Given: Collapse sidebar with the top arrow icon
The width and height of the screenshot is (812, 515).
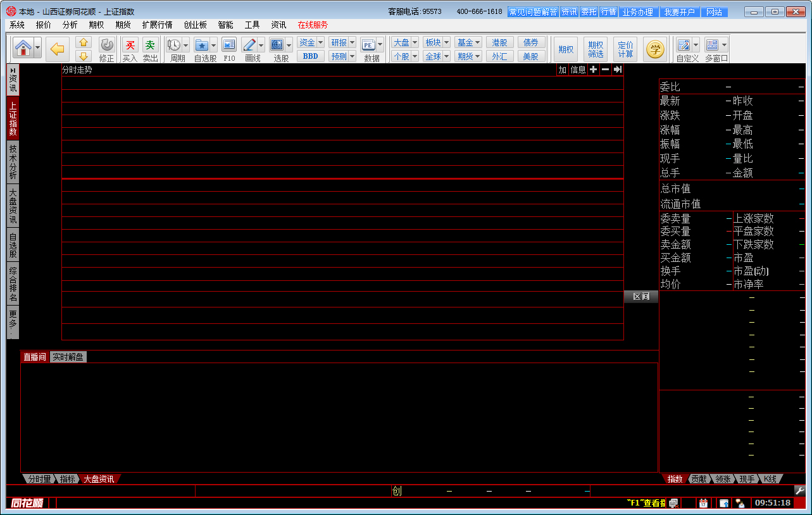Looking at the screenshot, I should [x=13, y=69].
